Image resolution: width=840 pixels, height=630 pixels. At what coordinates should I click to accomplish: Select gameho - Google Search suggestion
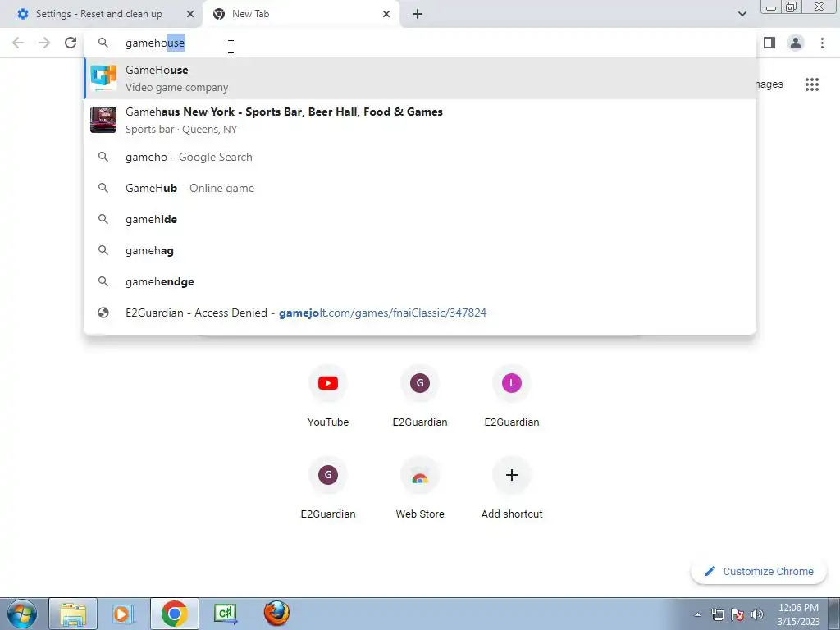tap(420, 157)
